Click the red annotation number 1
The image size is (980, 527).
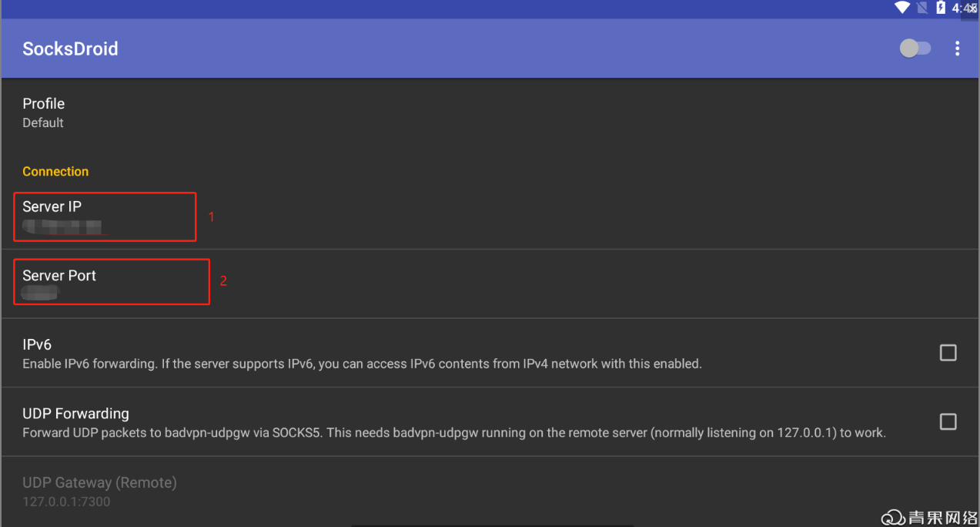coord(212,217)
